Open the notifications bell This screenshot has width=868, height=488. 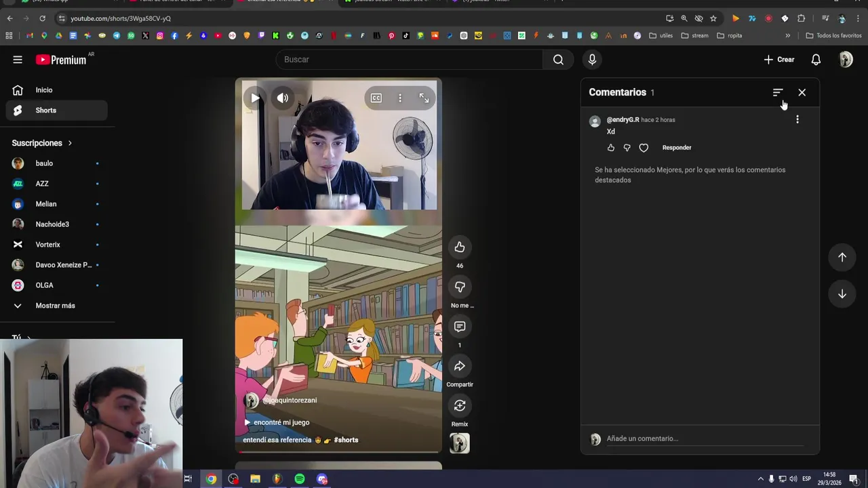[816, 60]
